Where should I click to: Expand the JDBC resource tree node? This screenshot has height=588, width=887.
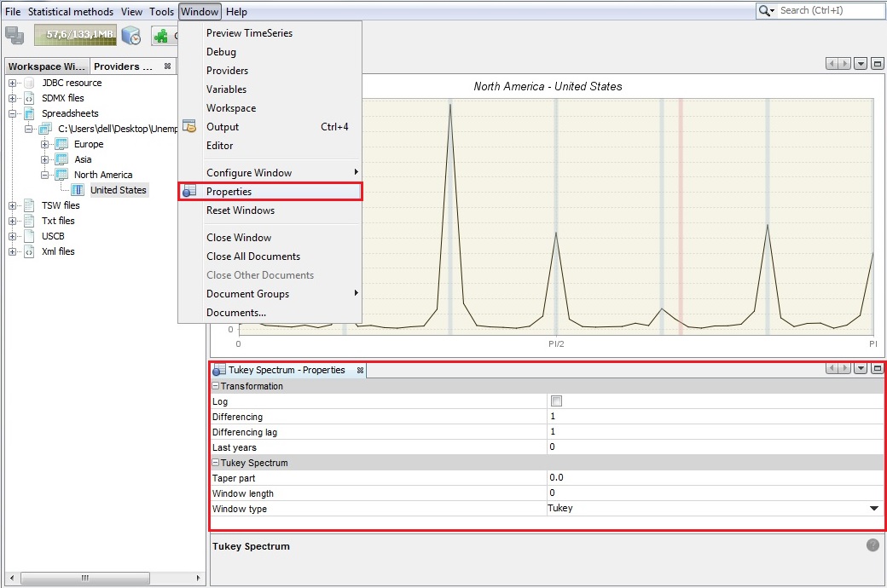(13, 83)
